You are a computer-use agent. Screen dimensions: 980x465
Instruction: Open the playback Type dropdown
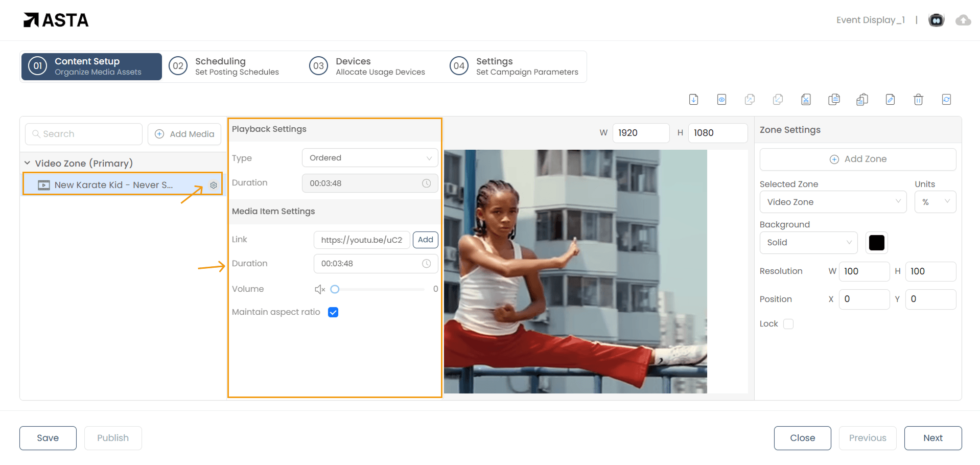tap(370, 158)
